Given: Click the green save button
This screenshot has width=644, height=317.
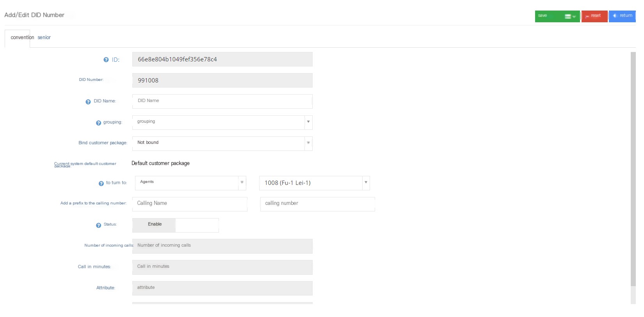Looking at the screenshot, I should click(x=557, y=16).
